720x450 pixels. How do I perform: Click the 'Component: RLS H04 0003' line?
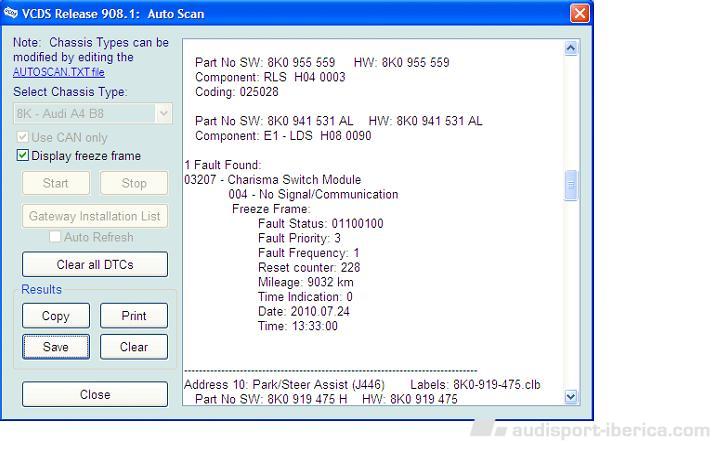270,77
